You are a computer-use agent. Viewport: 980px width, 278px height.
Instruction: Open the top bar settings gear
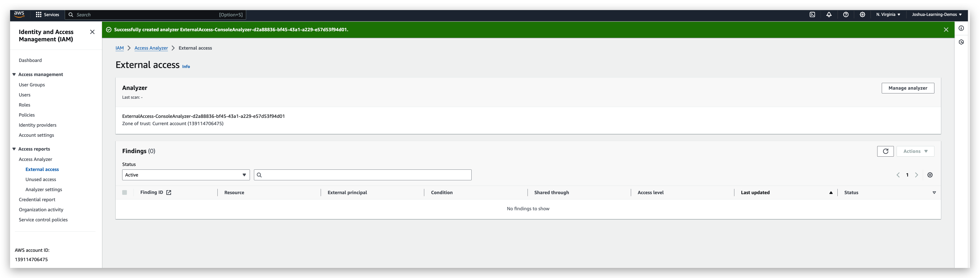point(862,14)
